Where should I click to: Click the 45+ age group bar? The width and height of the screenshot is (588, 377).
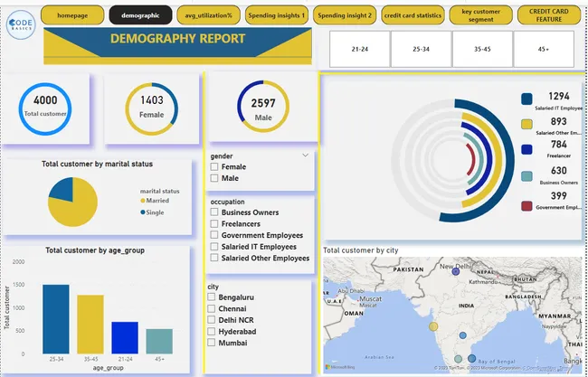click(x=159, y=342)
